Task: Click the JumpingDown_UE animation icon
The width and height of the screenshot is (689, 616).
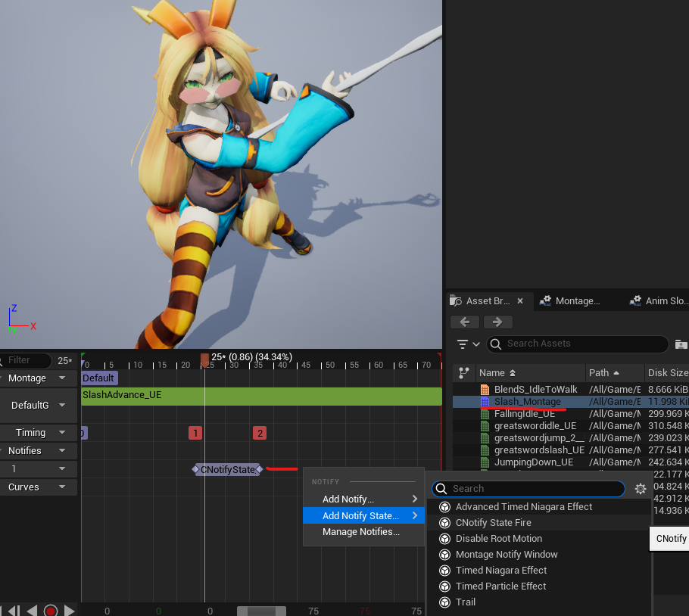Action: click(x=485, y=462)
